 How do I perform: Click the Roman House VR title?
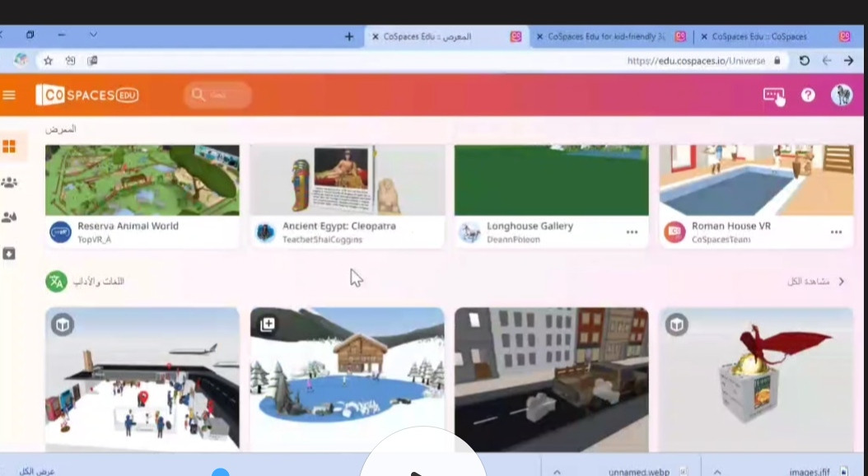point(731,226)
